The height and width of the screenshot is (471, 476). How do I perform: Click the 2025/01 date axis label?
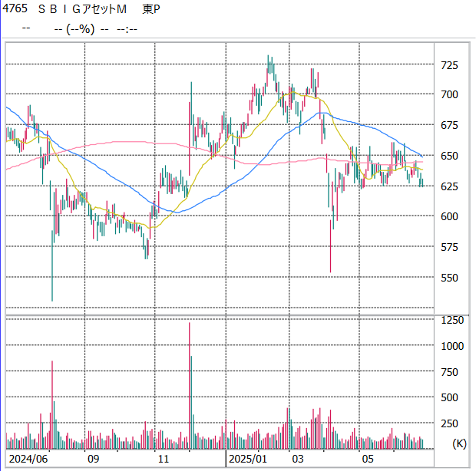tap(248, 459)
